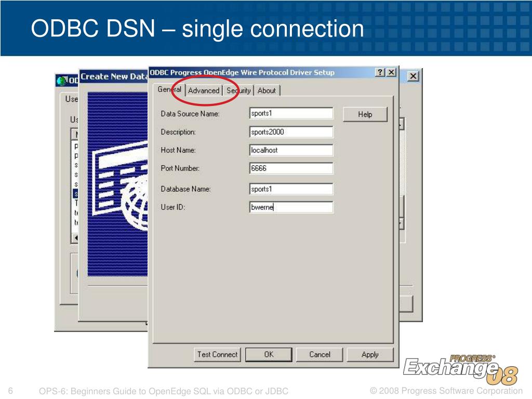The height and width of the screenshot is (399, 532).
Task: Switch to the Advanced tab
Action: pyautogui.click(x=204, y=90)
